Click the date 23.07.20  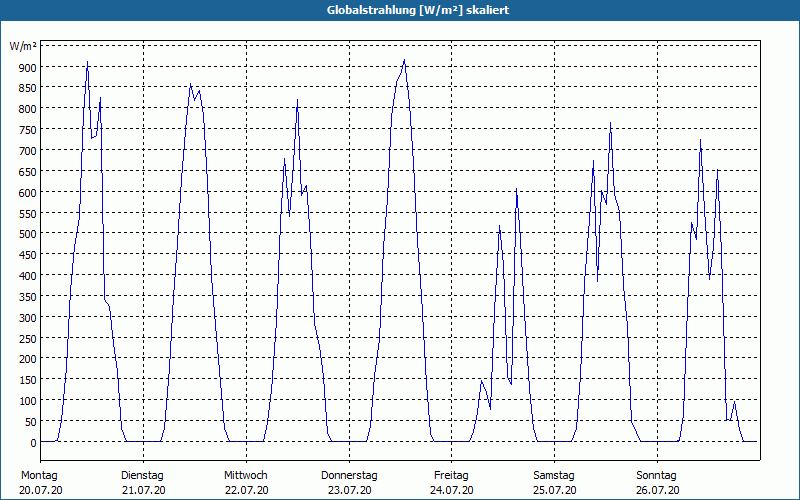point(349,490)
